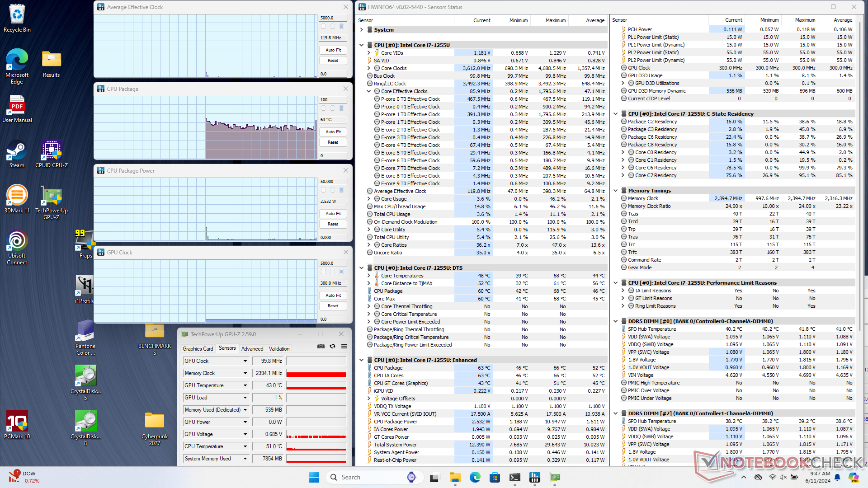The width and height of the screenshot is (868, 488).
Task: Collapse the CPU [#0]: Intel Core i7-1255U group
Action: click(x=362, y=45)
